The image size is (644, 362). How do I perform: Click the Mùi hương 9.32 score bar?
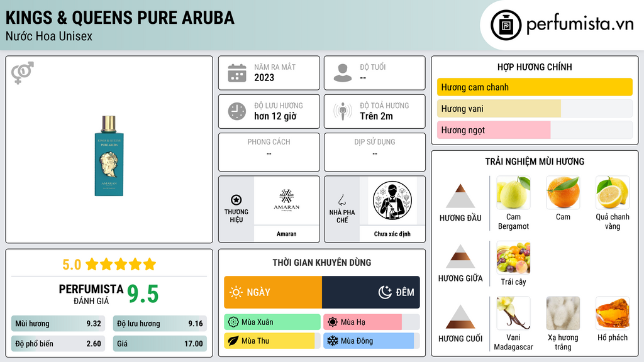[58, 324]
